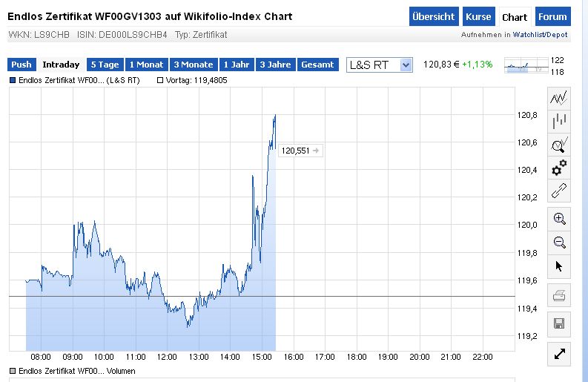
Task: Click the WKN LS9CHB text
Action: coord(39,35)
